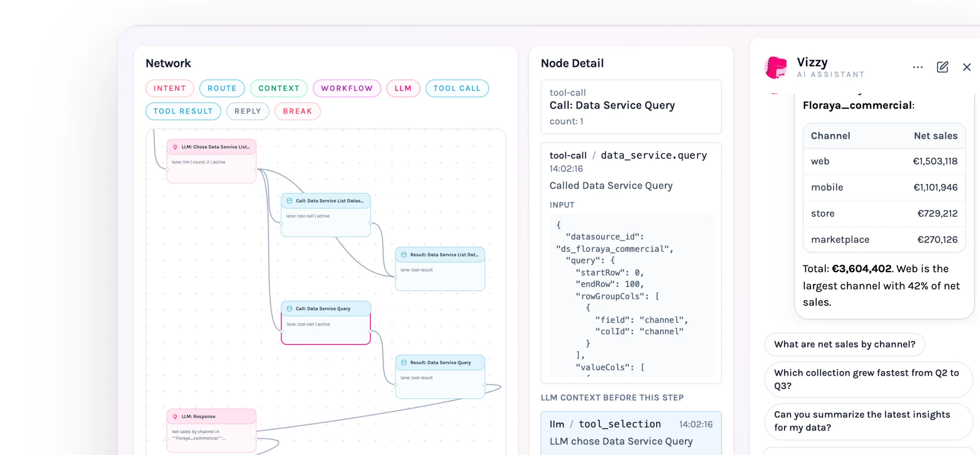Click the 'Network' panel title
The width and height of the screenshot is (980, 455).
168,63
